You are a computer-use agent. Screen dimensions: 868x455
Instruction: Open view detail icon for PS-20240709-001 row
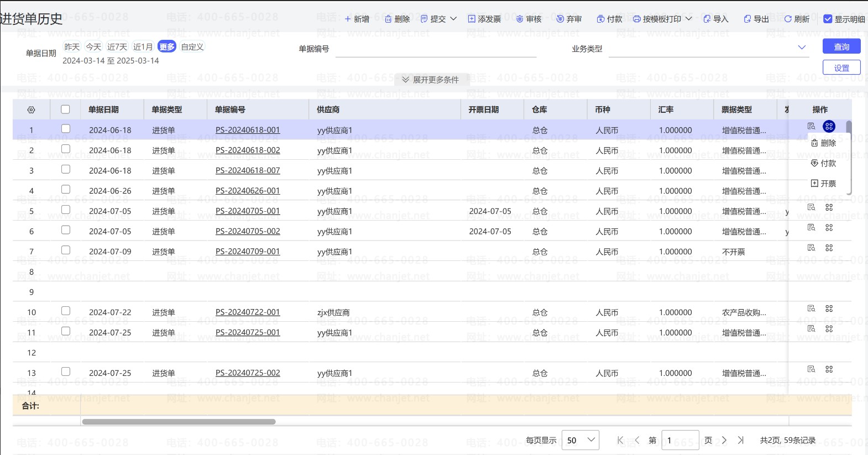[x=811, y=248]
